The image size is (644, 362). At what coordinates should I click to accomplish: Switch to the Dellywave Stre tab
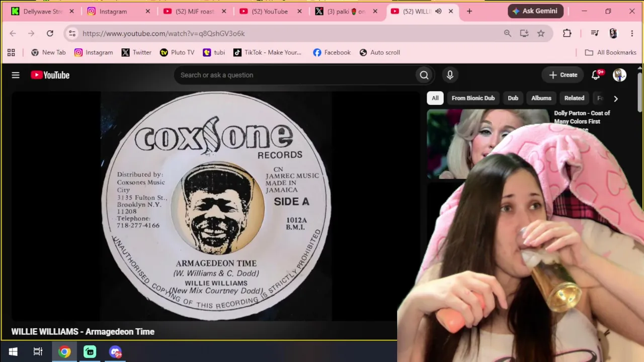(x=43, y=11)
